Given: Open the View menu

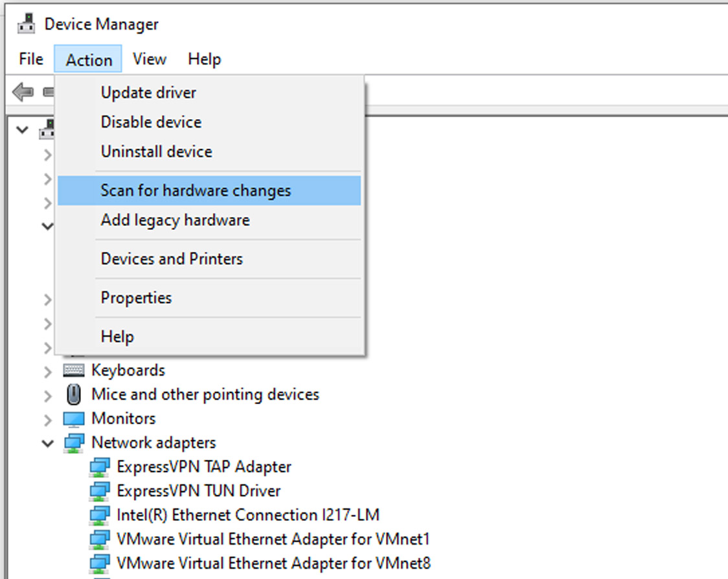Looking at the screenshot, I should (x=150, y=59).
